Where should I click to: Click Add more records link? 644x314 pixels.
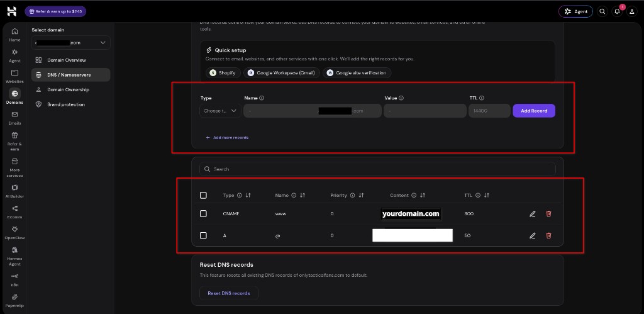tap(227, 138)
